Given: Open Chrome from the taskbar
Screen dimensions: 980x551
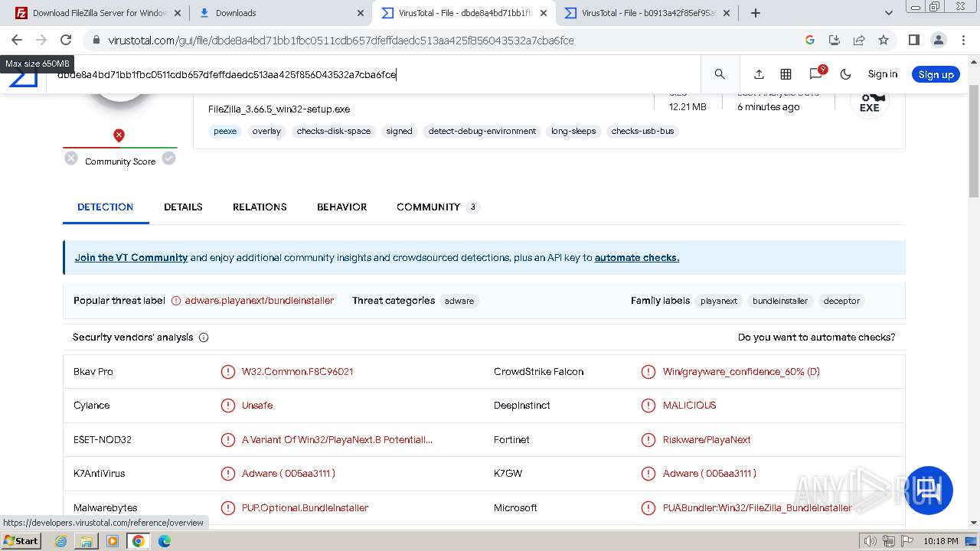Looking at the screenshot, I should coord(138,541).
